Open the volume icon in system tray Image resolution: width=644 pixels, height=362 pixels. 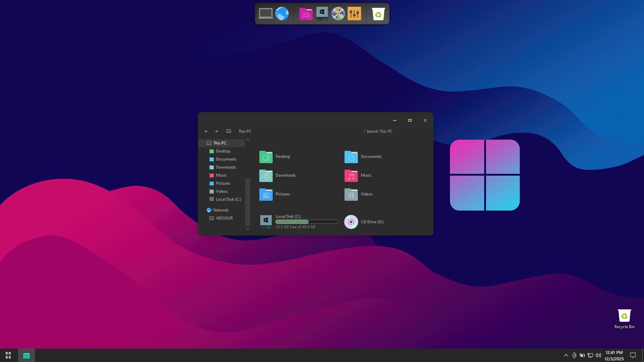pyautogui.click(x=598, y=355)
